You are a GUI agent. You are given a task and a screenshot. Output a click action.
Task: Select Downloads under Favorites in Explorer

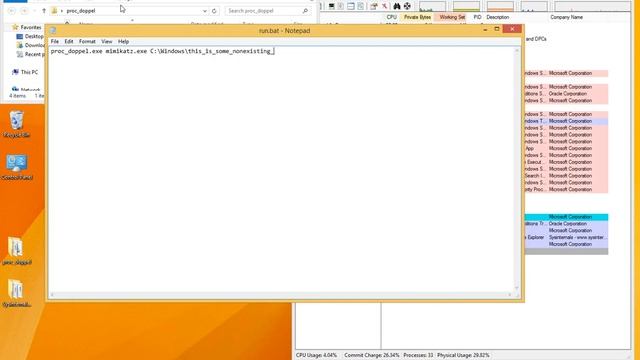pos(31,45)
